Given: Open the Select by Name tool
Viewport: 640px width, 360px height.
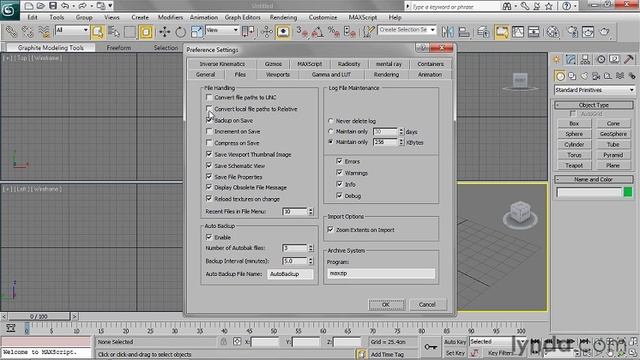Looking at the screenshot, I should [114, 32].
